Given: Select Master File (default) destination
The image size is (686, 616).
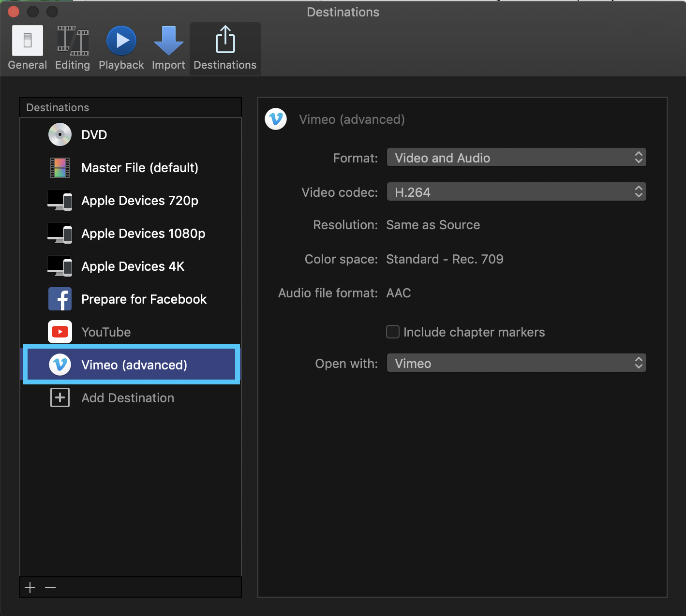Looking at the screenshot, I should 139,168.
